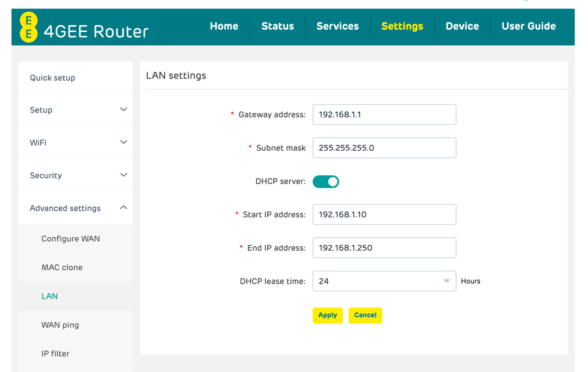This screenshot has width=588, height=372.
Task: Click the Gateway address input field
Action: point(384,114)
